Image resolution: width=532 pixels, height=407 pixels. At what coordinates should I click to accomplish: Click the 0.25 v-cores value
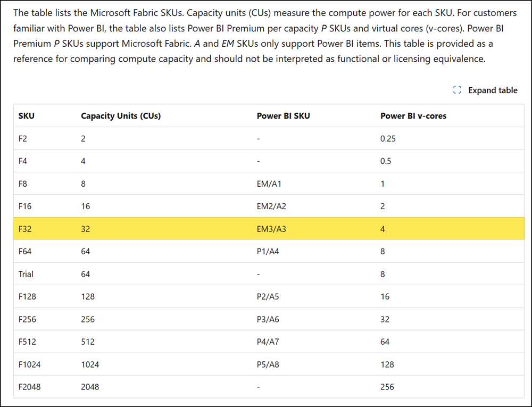pyautogui.click(x=388, y=139)
